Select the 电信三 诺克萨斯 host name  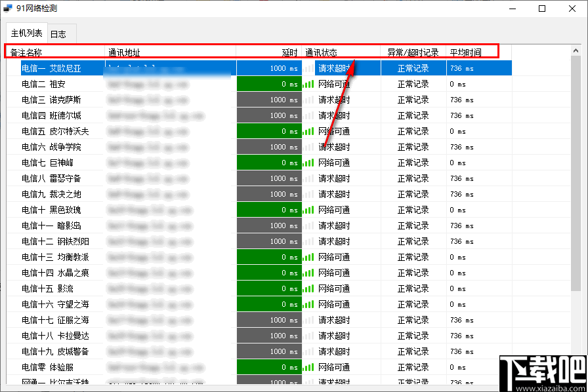coord(51,100)
